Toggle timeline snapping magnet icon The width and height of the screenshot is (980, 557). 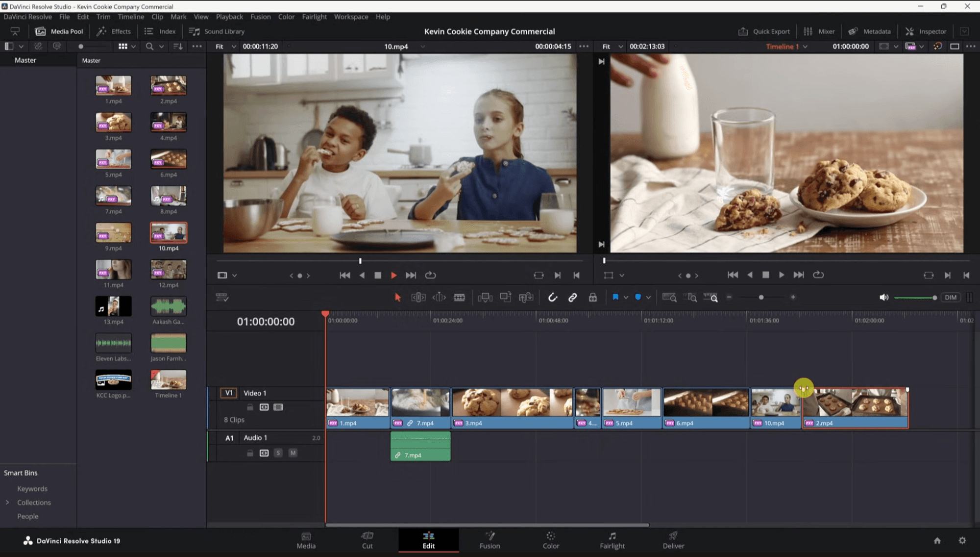tap(552, 297)
